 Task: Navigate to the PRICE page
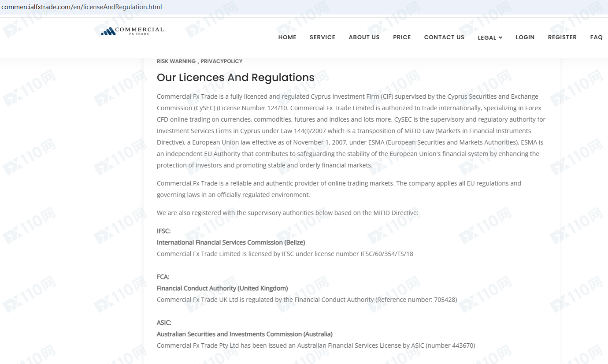tap(402, 37)
